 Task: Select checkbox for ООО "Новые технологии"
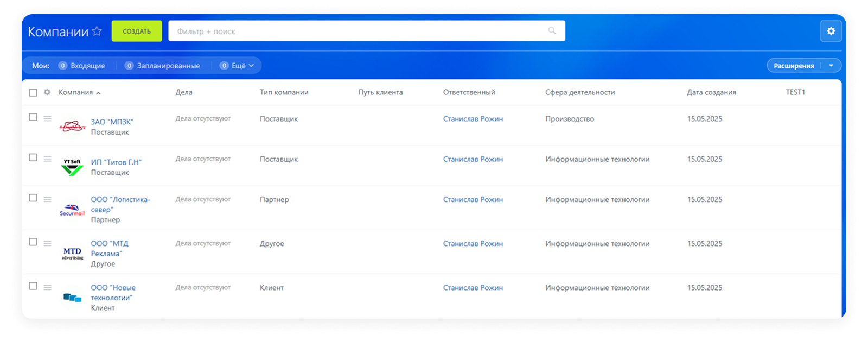click(x=33, y=286)
